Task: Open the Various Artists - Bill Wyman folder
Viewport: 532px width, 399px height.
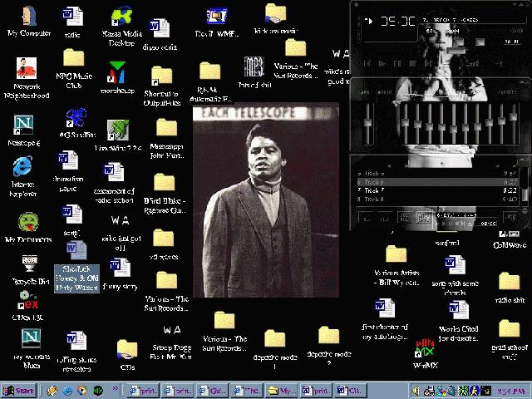Action: 397,255
